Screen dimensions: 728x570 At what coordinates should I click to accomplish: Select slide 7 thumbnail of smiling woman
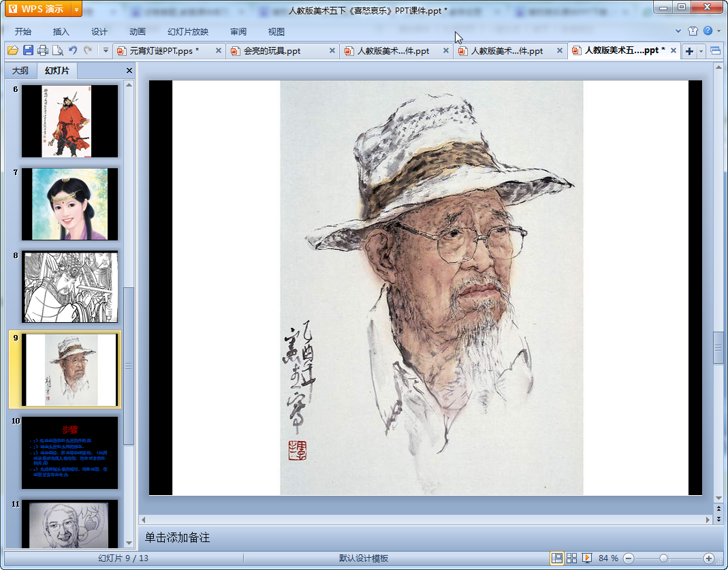tap(69, 204)
